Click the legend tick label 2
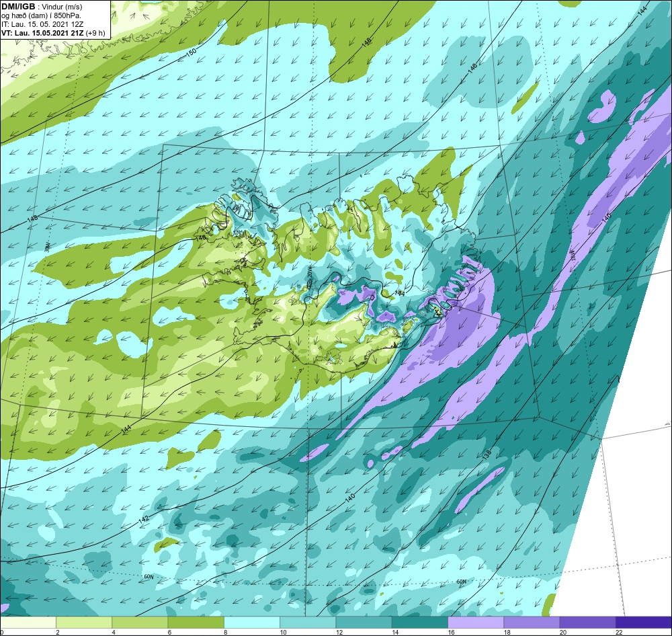 click(57, 632)
